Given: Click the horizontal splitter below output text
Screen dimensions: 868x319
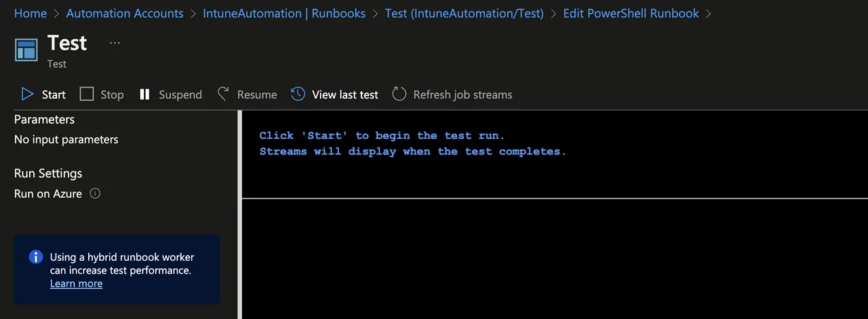Looking at the screenshot, I should coord(555,198).
